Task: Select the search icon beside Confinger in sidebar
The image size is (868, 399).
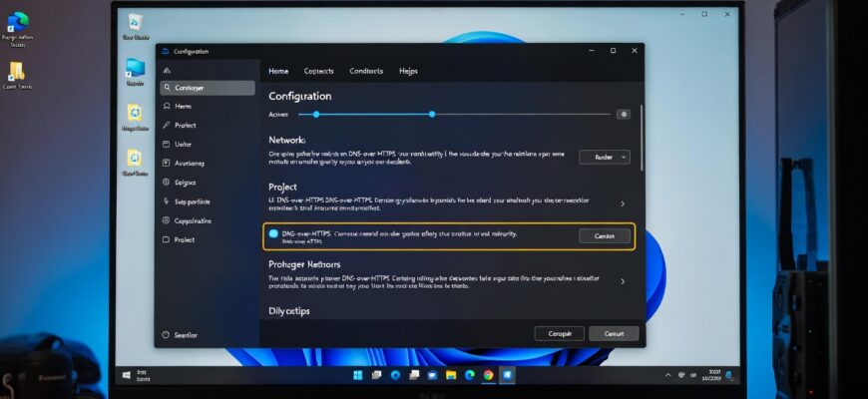Action: pos(168,88)
